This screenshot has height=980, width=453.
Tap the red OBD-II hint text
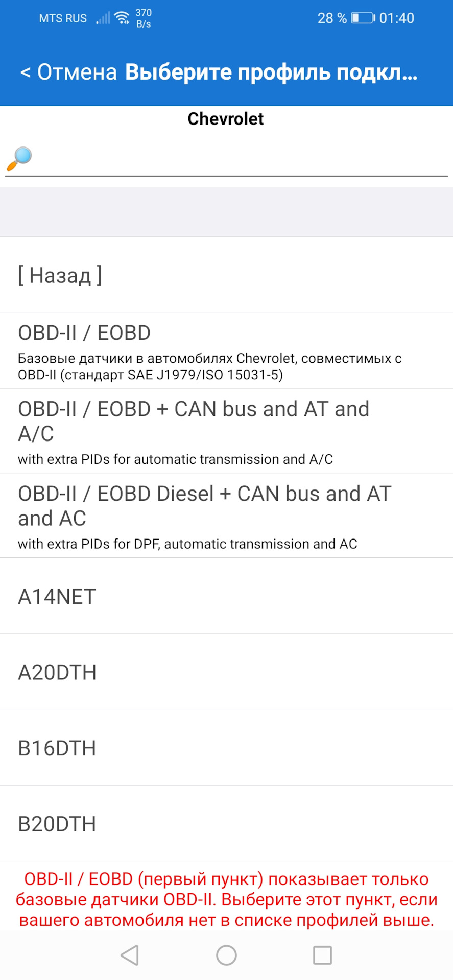coord(226,899)
